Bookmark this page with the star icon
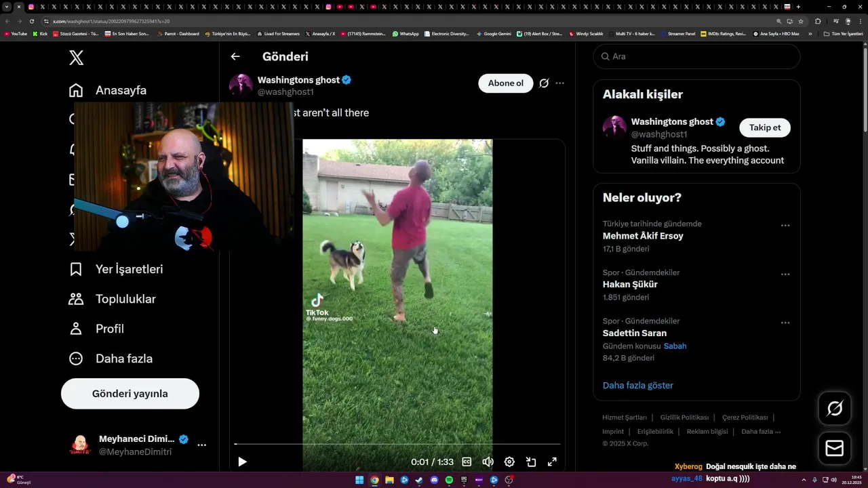The width and height of the screenshot is (868, 488). (x=801, y=21)
